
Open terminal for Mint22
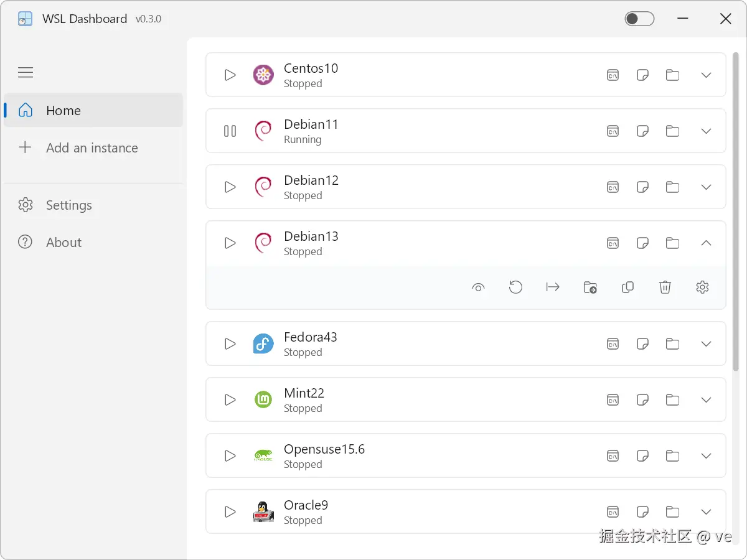tap(613, 400)
